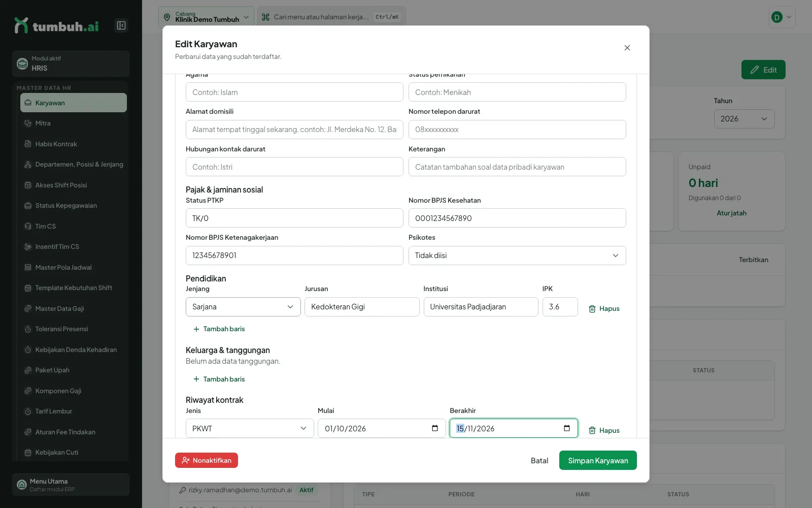Focus the Status PTKP field
The height and width of the screenshot is (508, 812).
[294, 218]
